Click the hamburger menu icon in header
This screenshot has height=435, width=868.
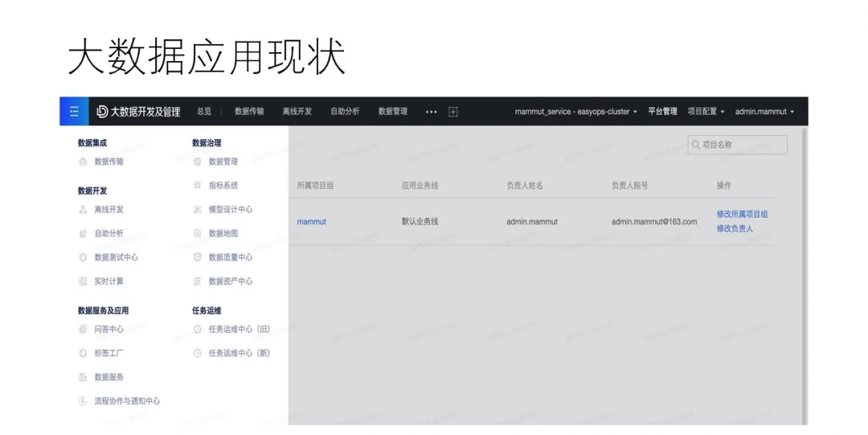pos(74,112)
